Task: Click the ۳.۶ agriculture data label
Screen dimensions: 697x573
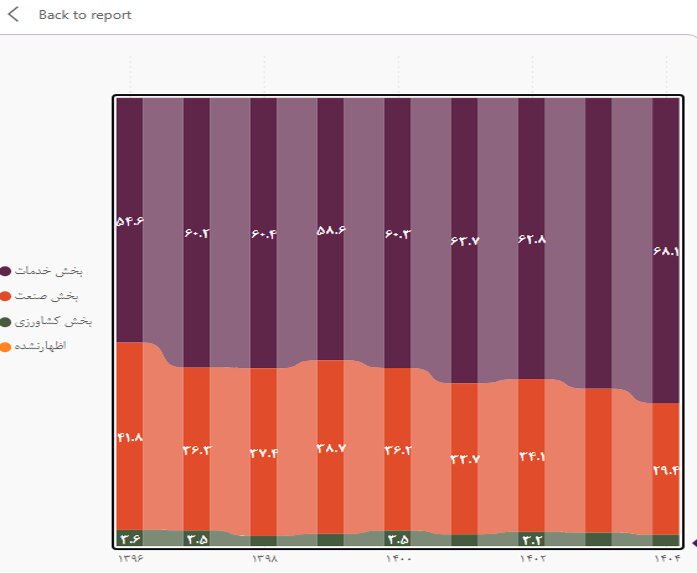Action: (130, 539)
